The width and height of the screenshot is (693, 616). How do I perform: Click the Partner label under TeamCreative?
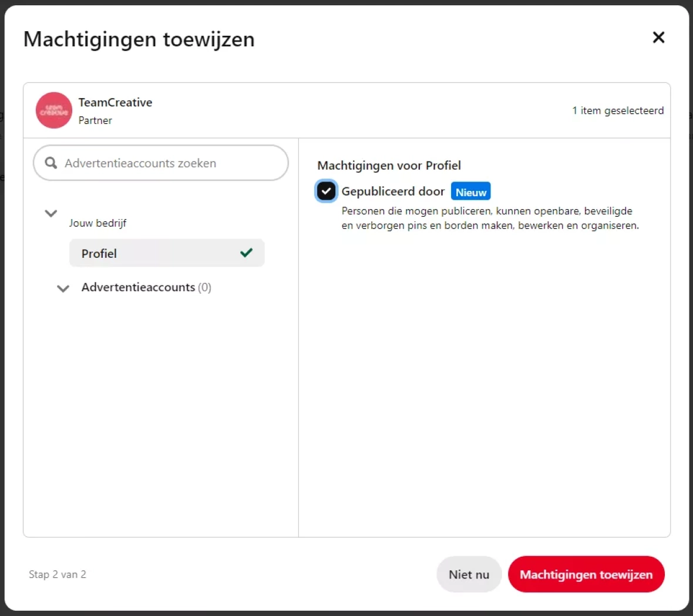pyautogui.click(x=95, y=120)
